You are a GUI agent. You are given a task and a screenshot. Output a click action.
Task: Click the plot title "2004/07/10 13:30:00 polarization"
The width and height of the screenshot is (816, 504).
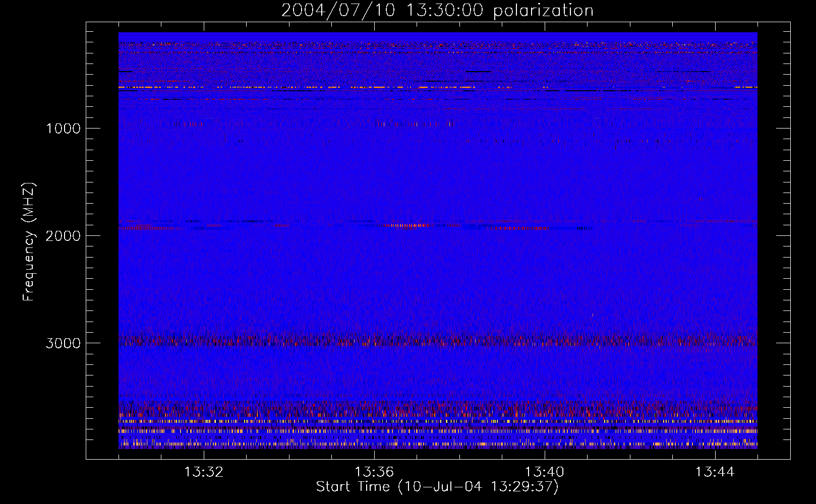tap(437, 11)
